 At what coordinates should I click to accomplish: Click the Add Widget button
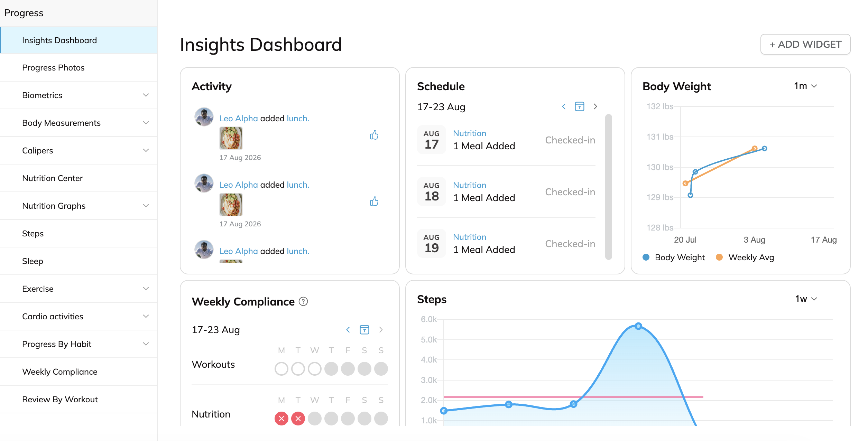[x=805, y=44]
